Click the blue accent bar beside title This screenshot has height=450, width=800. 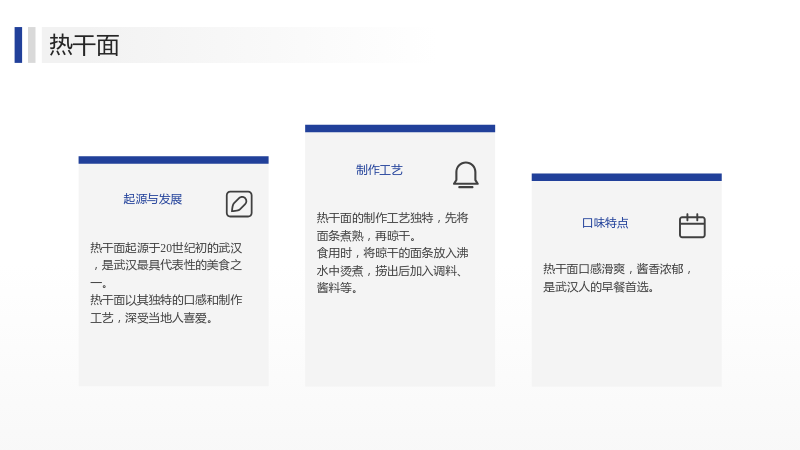point(18,45)
